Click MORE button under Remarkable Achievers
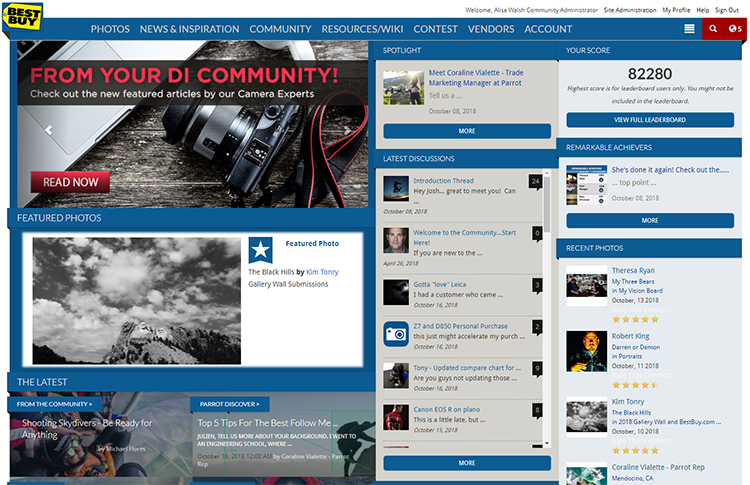This screenshot has height=485, width=750. pos(650,220)
